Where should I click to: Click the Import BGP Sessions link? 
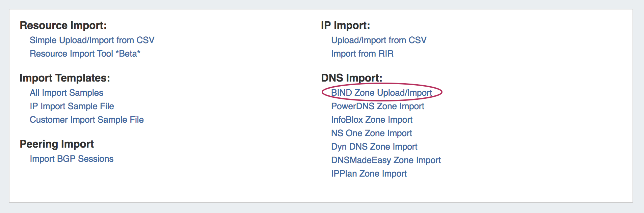[x=72, y=159]
